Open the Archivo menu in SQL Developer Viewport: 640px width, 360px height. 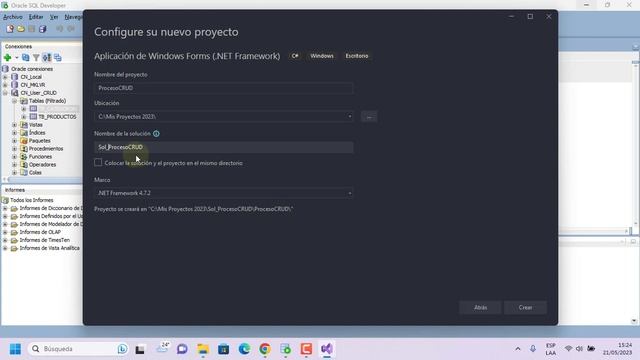pos(13,17)
